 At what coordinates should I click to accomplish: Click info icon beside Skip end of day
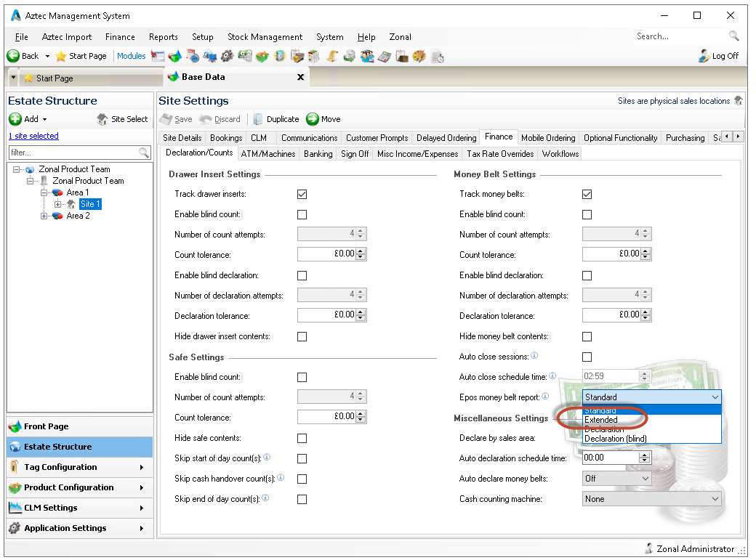click(265, 498)
